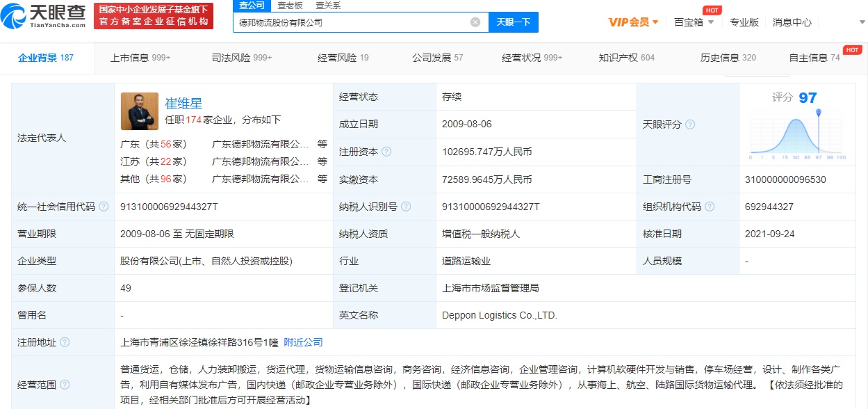Viewport: 868px width, 409px height.
Task: Show the 历史信息 tab
Action: tap(728, 58)
